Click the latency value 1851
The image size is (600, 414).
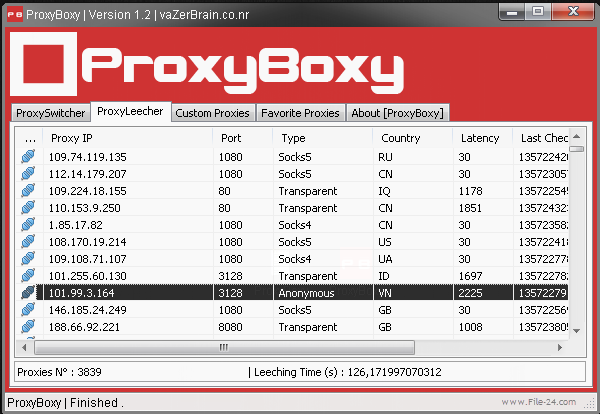pyautogui.click(x=470, y=208)
